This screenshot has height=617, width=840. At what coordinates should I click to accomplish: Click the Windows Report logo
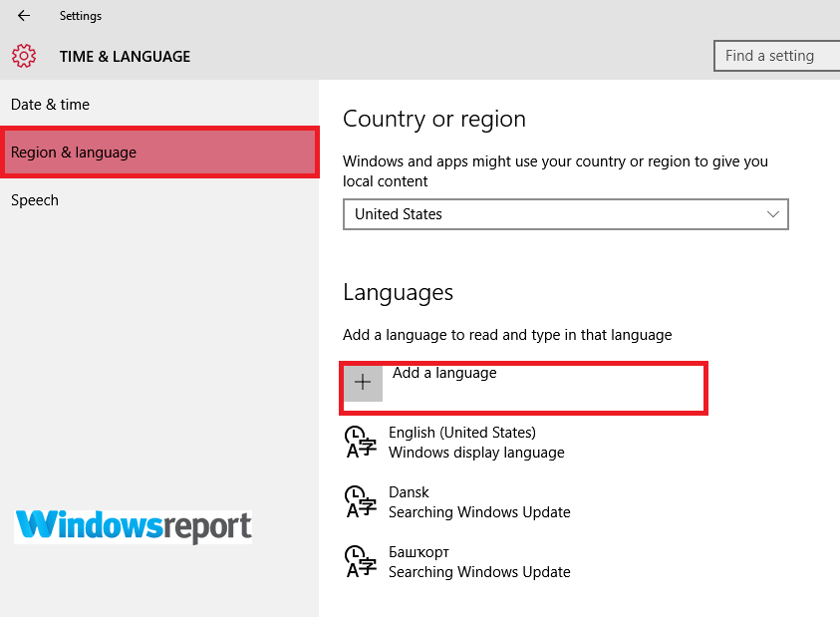point(132,526)
